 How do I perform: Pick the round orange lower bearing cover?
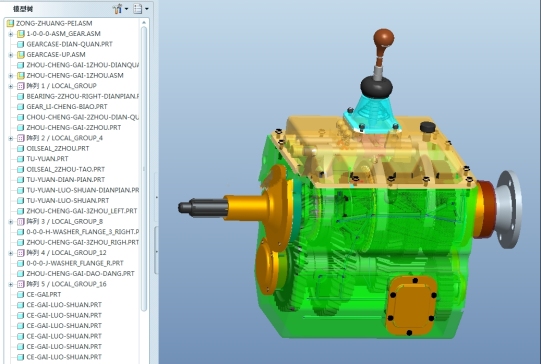[x=266, y=266]
